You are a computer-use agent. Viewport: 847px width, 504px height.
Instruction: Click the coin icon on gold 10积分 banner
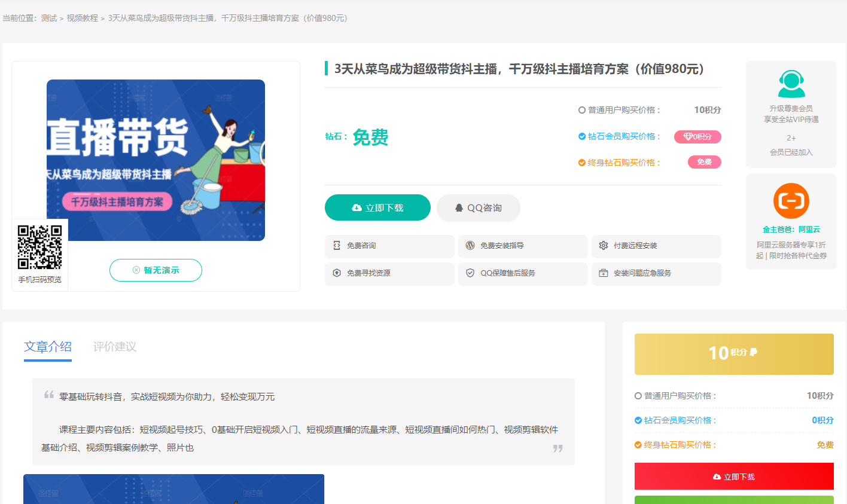(754, 352)
